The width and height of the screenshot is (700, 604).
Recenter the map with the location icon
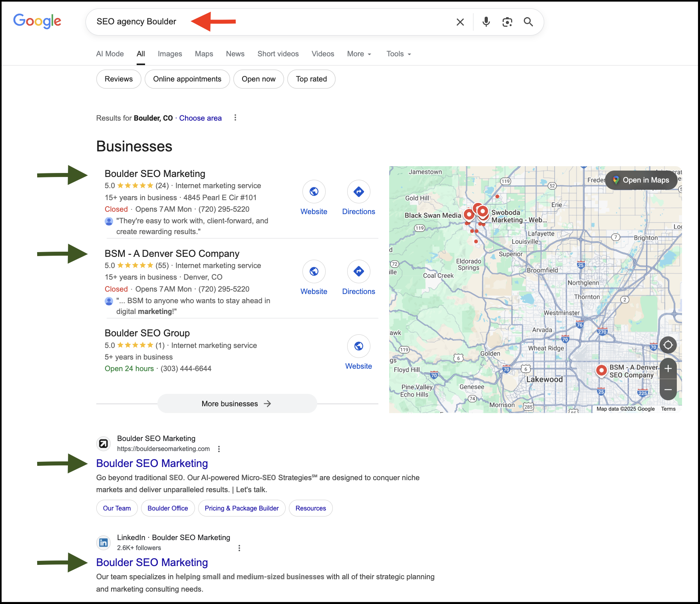(668, 345)
